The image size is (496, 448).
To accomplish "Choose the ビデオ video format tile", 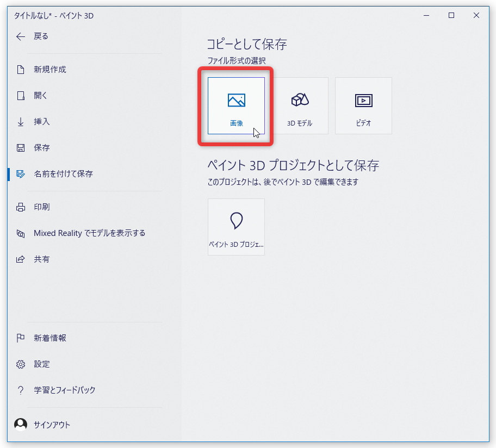I will (363, 106).
